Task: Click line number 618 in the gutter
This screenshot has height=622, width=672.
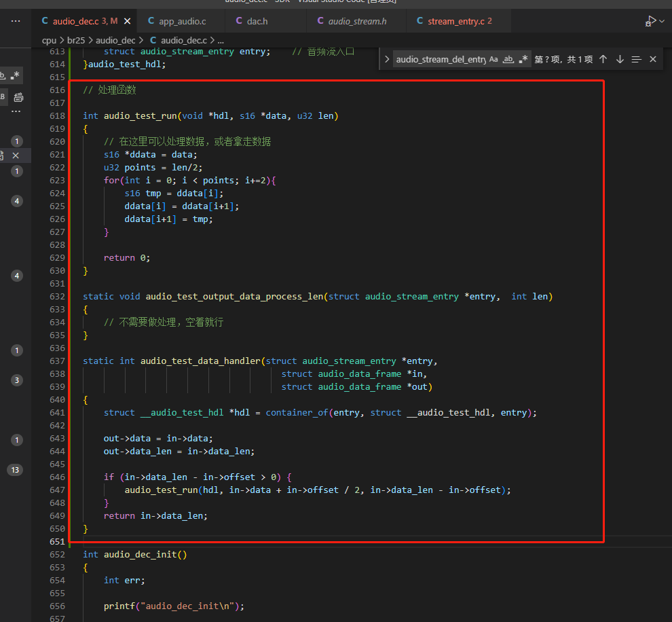Action: coord(57,115)
